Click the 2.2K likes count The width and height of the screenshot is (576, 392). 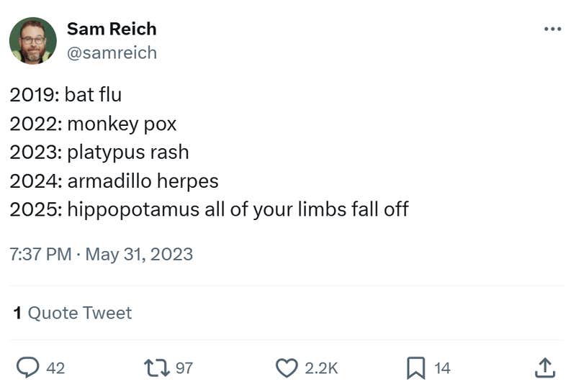click(321, 368)
